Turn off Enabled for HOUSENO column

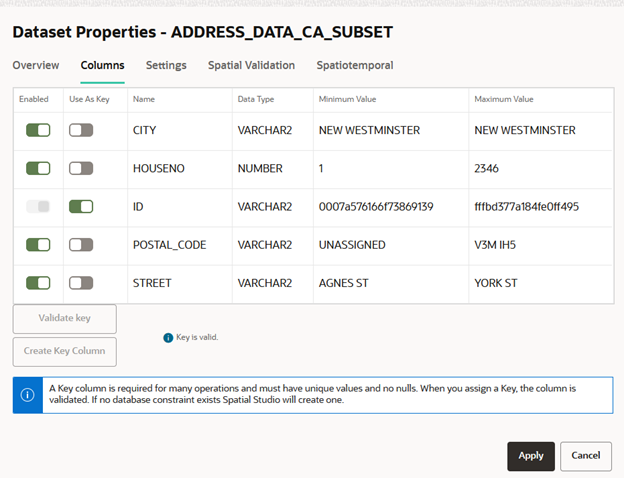click(38, 169)
